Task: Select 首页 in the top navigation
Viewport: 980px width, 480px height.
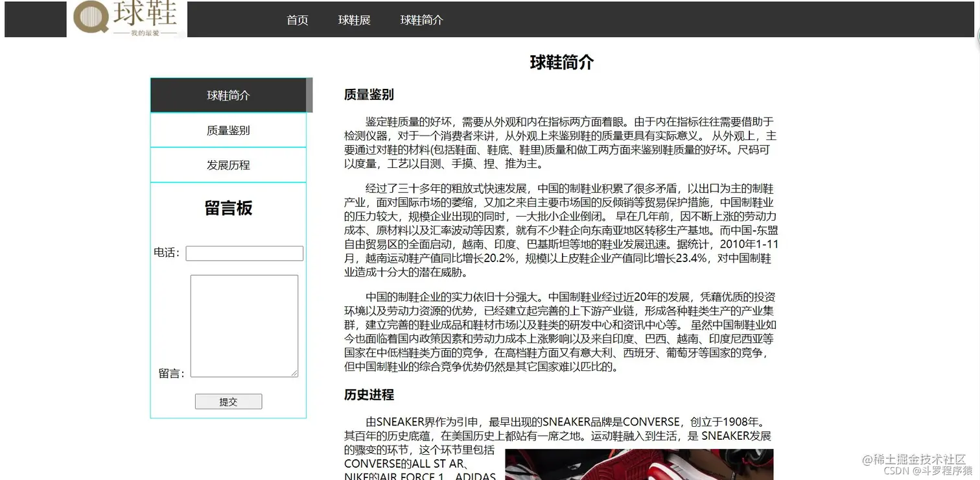Action: [x=297, y=20]
